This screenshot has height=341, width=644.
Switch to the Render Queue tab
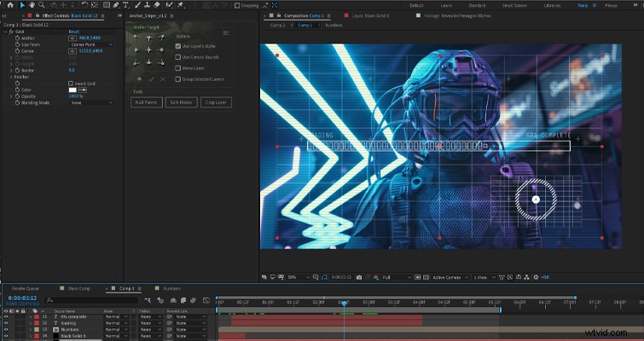pos(26,288)
